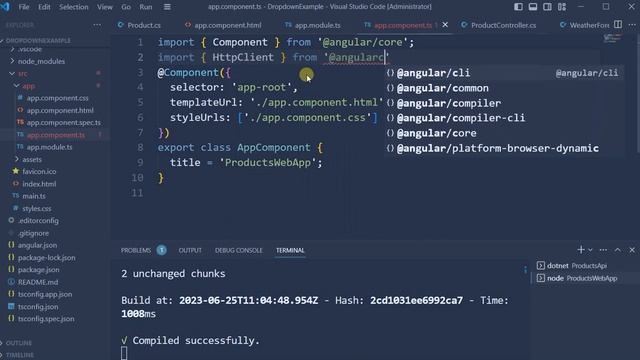This screenshot has height=360, width=640.
Task: Switch to the ProductController.cs tab
Action: pyautogui.click(x=498, y=25)
